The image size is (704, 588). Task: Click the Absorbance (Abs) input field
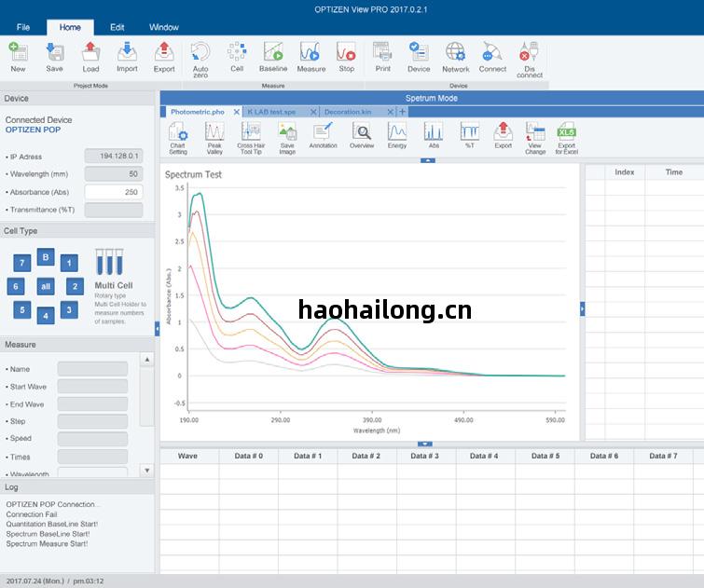[x=113, y=192]
